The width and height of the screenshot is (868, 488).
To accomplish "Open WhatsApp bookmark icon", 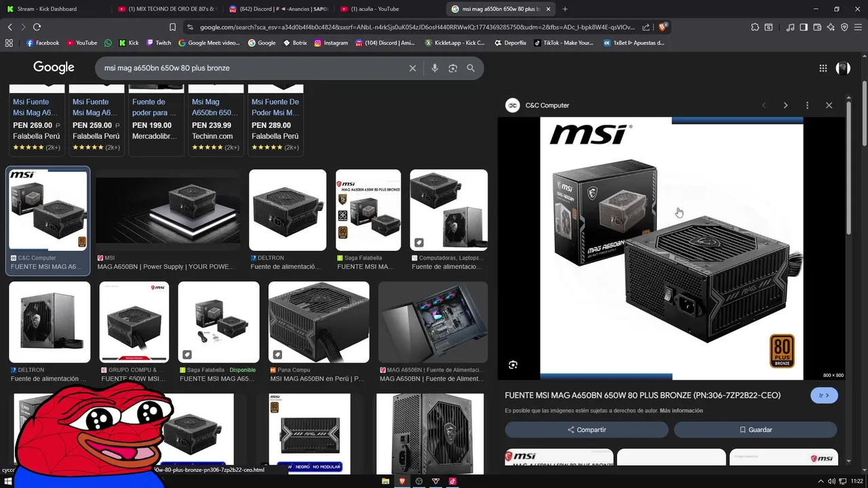I will coord(108,43).
